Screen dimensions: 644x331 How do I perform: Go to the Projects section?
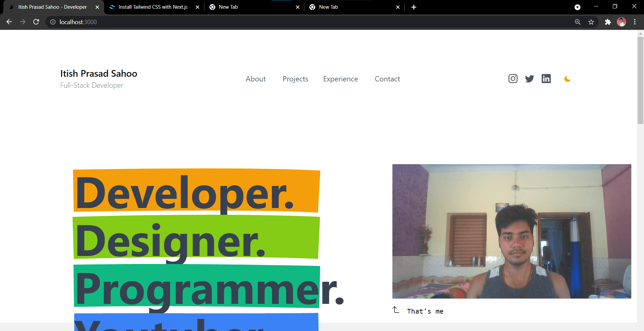295,79
